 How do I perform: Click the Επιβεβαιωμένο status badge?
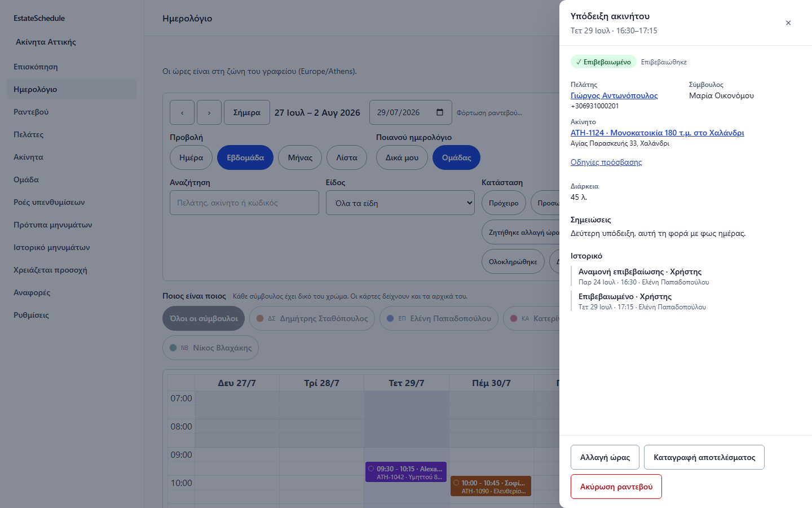click(603, 62)
